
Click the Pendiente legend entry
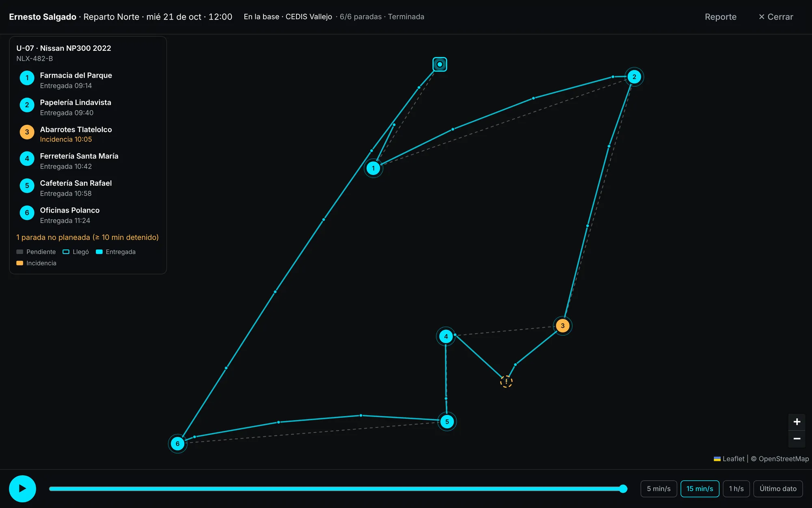(36, 252)
